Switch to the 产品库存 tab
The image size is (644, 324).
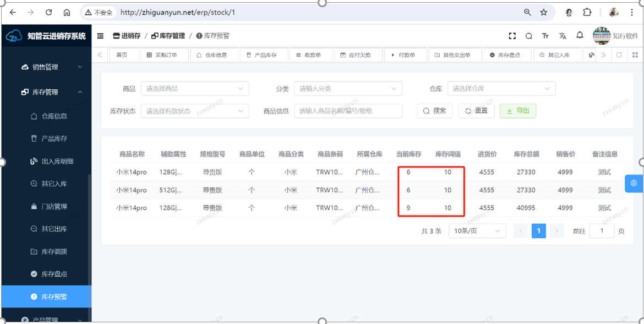pyautogui.click(x=264, y=55)
